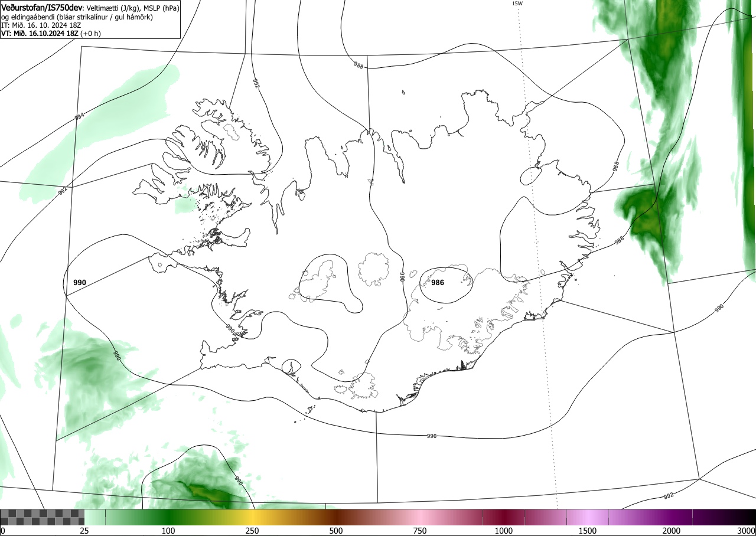Click the 15W longitude label
Image resolution: width=756 pixels, height=536 pixels.
pyautogui.click(x=517, y=4)
